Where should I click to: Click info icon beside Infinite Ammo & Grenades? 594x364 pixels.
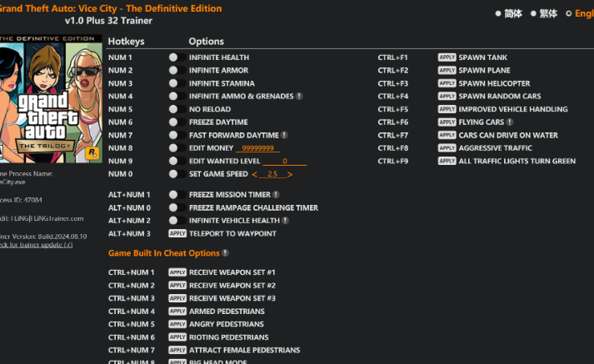click(299, 97)
